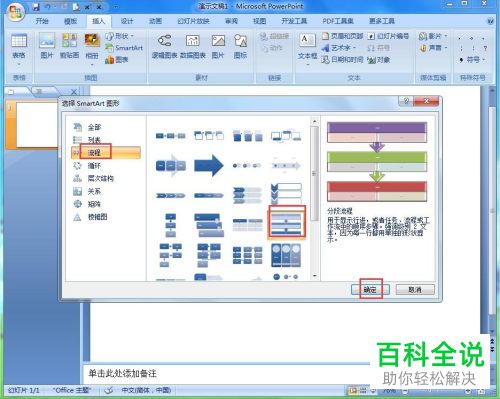Open the round Office button menu
The width and height of the screenshot is (500, 399).
[x=16, y=13]
